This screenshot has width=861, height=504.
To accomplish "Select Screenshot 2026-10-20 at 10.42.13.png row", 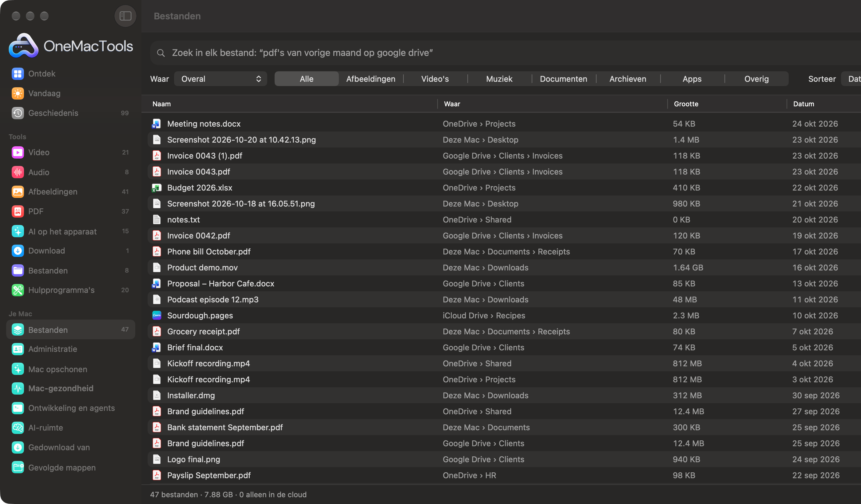I will 504,140.
